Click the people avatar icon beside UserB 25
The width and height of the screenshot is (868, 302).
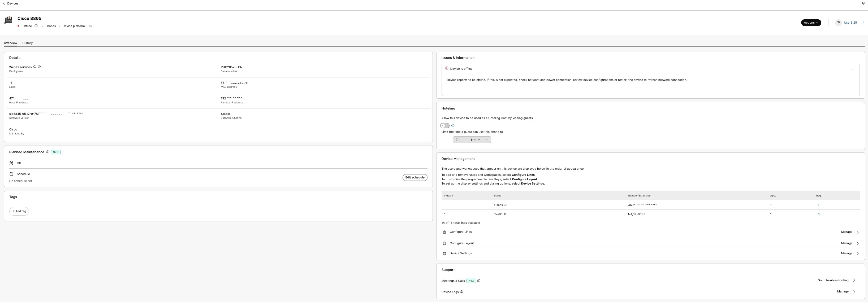coord(839,23)
